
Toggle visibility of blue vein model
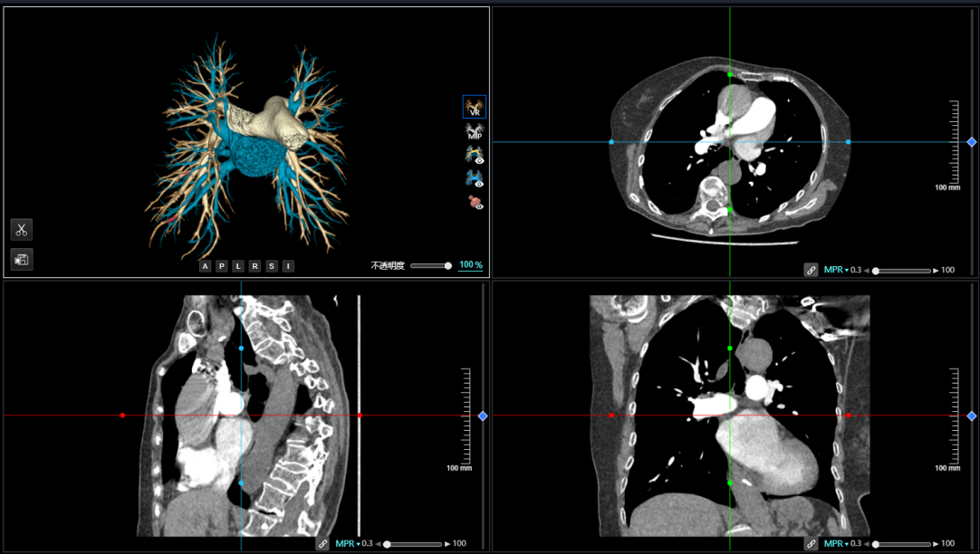(474, 178)
